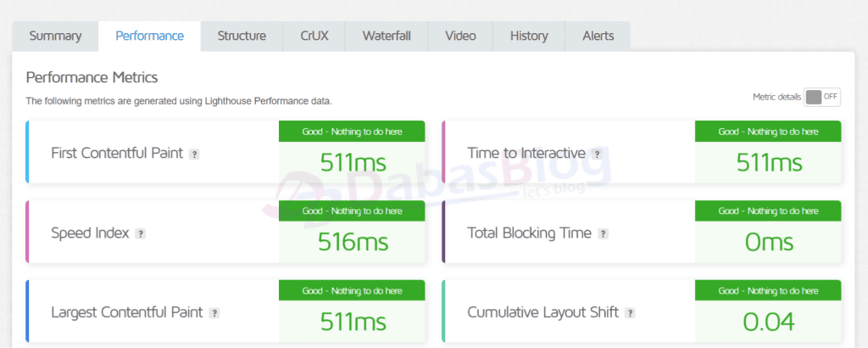Click the Speed Index label
This screenshot has width=868, height=348.
[90, 233]
